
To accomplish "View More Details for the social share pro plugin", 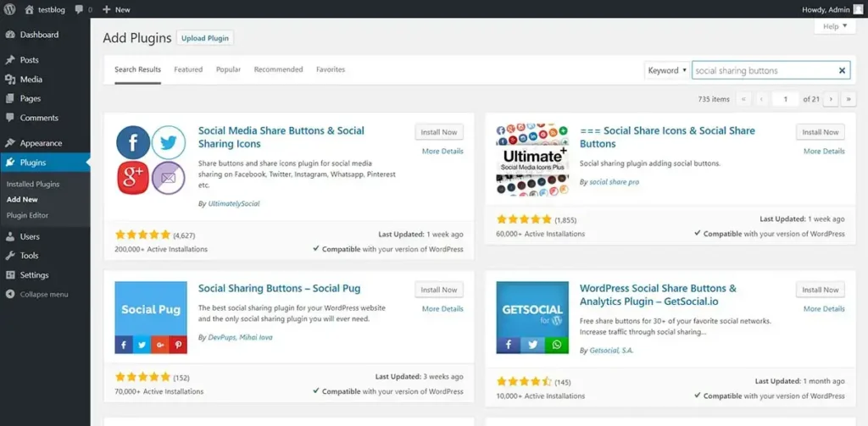I will coord(824,151).
